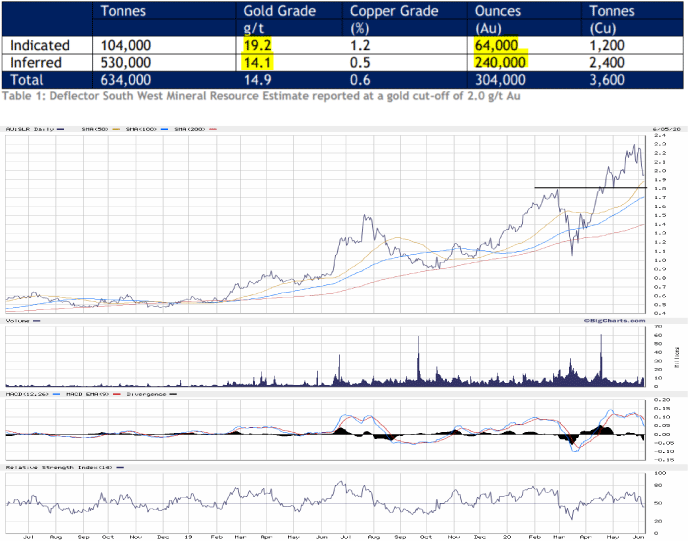Click the BigCharts.com copyright link
Image resolution: width=688 pixels, height=542 pixels.
[612, 320]
